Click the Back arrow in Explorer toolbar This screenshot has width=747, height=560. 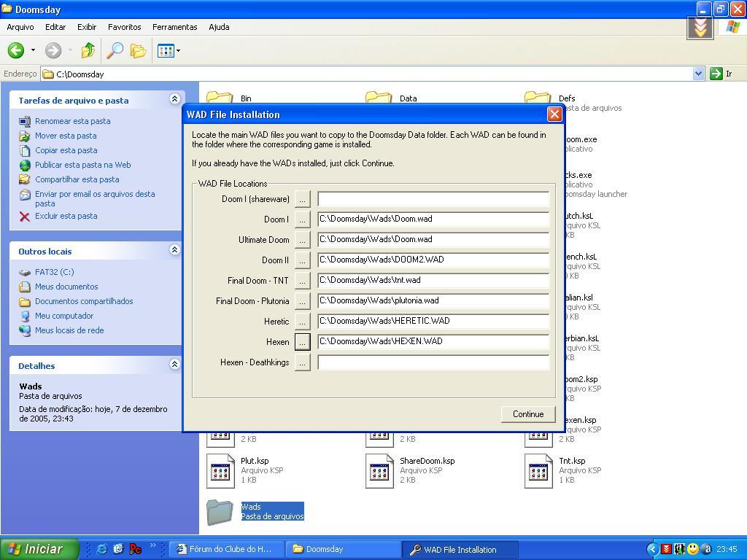click(16, 50)
